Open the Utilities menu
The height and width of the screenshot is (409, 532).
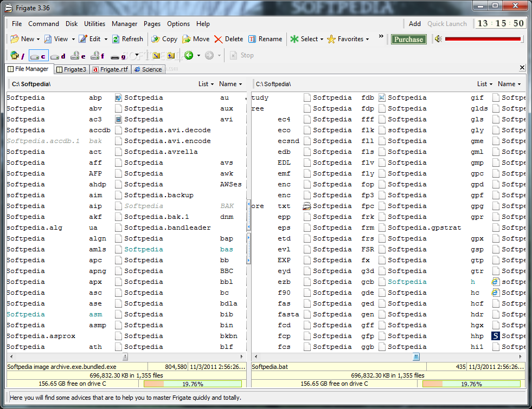pyautogui.click(x=95, y=24)
